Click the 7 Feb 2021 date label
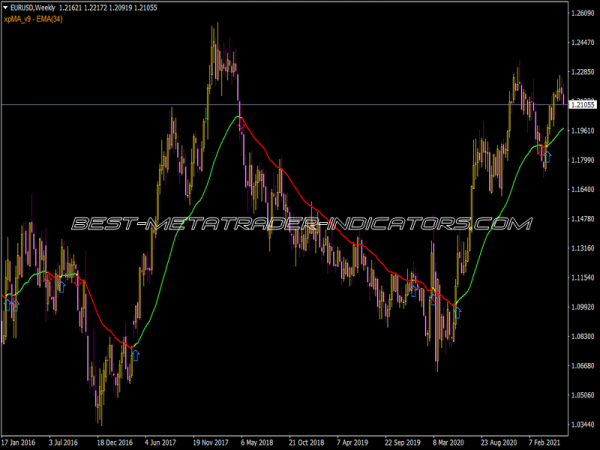The height and width of the screenshot is (450, 600). (x=544, y=440)
